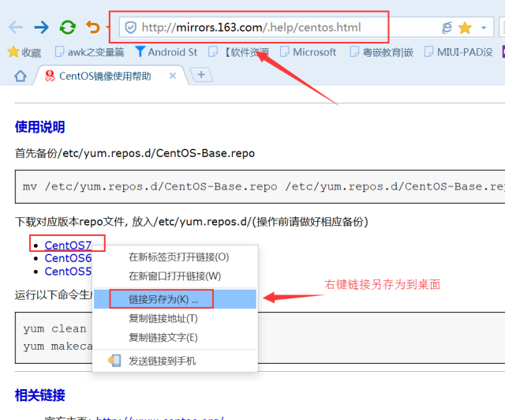Click the 相关链接 heading
505x420 pixels.
coord(40,396)
